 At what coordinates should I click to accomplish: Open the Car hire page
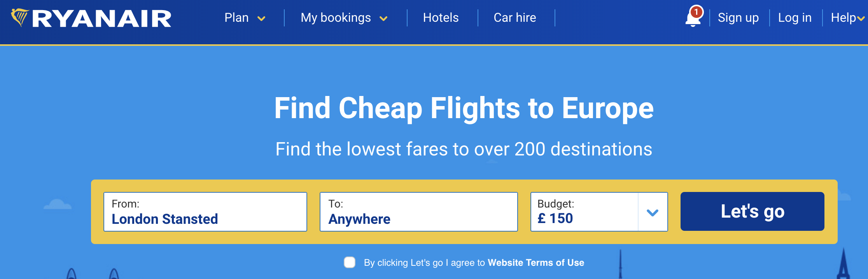point(514,18)
